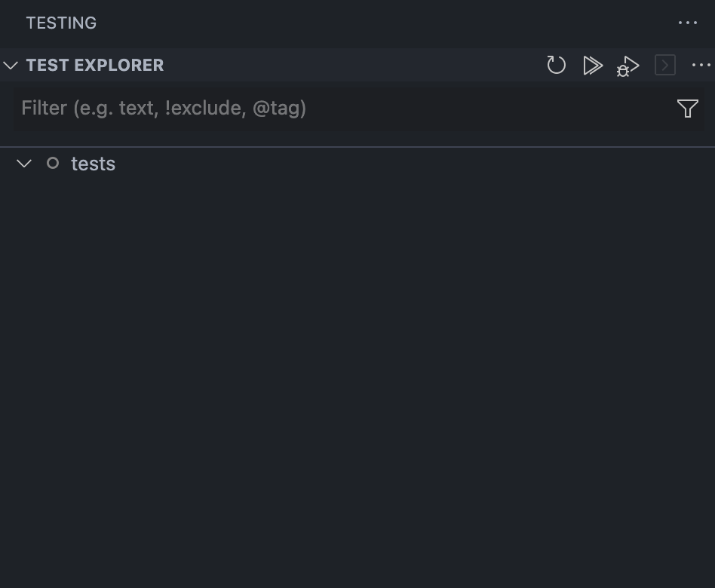Screen dimensions: 715x588
Task: Click the TESTING views ellipsis icon
Action: (x=688, y=23)
